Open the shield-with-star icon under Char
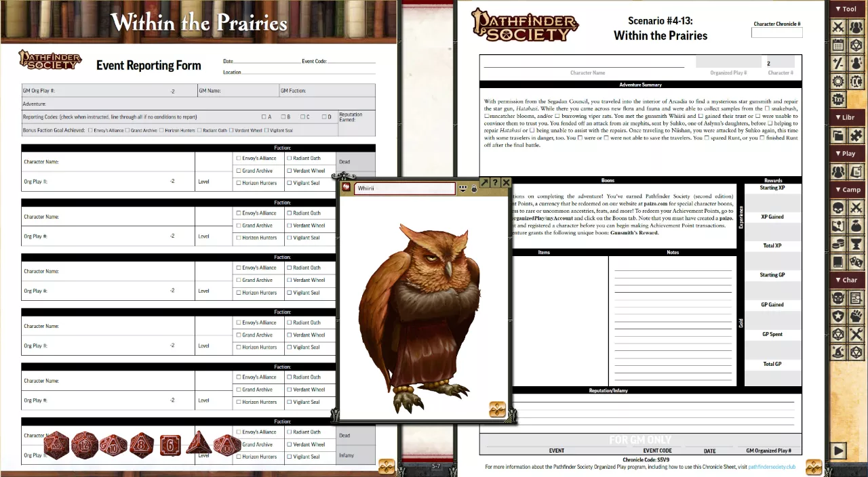Image resolution: width=868 pixels, height=477 pixels. (x=838, y=316)
